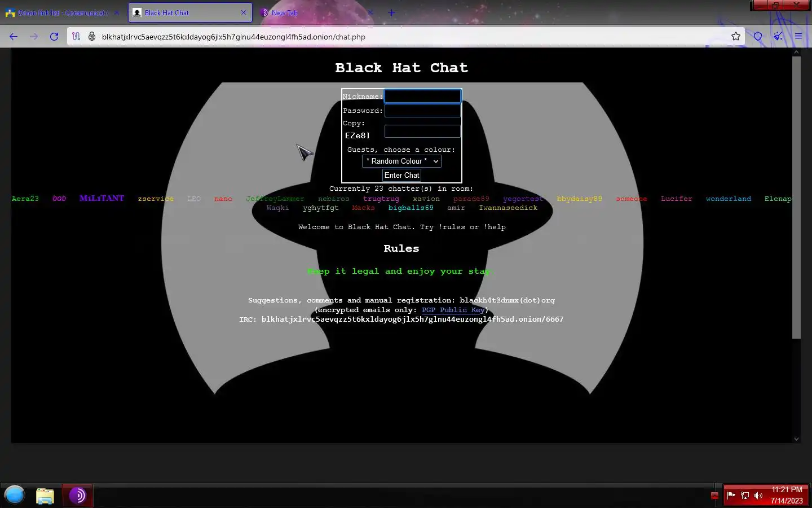Viewport: 812px width, 508px height.
Task: Click chatter name Waqki
Action: click(x=277, y=208)
